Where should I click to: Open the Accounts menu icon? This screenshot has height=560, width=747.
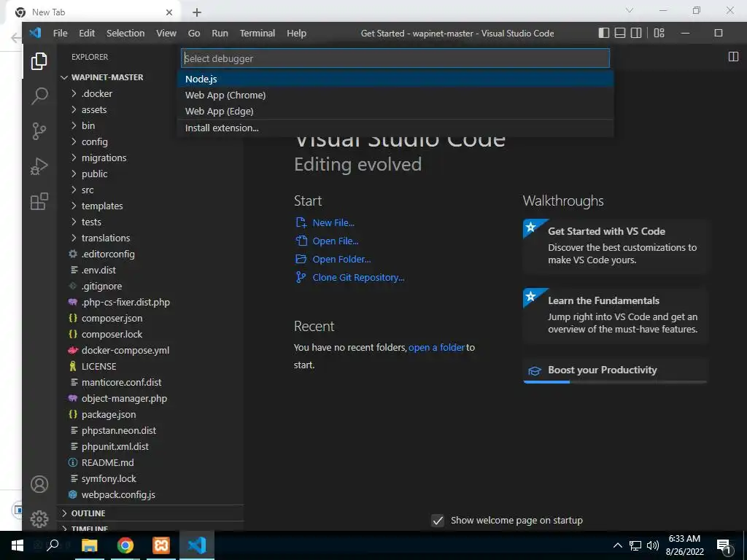39,484
